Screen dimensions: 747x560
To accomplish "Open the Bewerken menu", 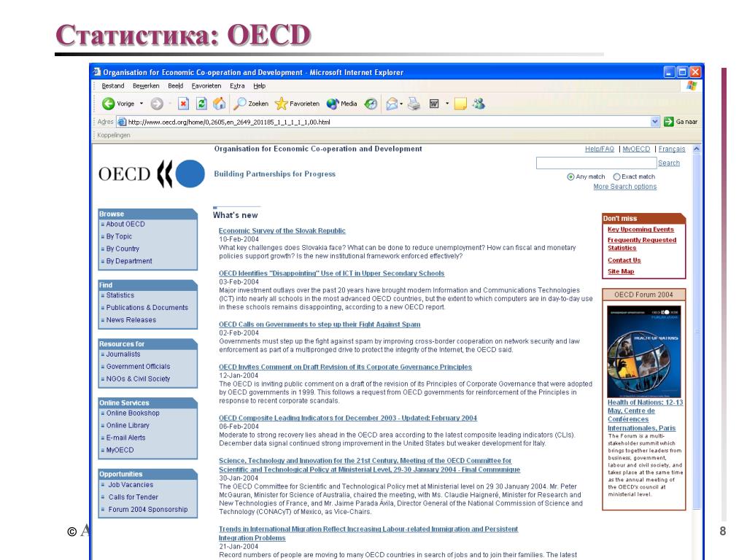I will [x=146, y=86].
